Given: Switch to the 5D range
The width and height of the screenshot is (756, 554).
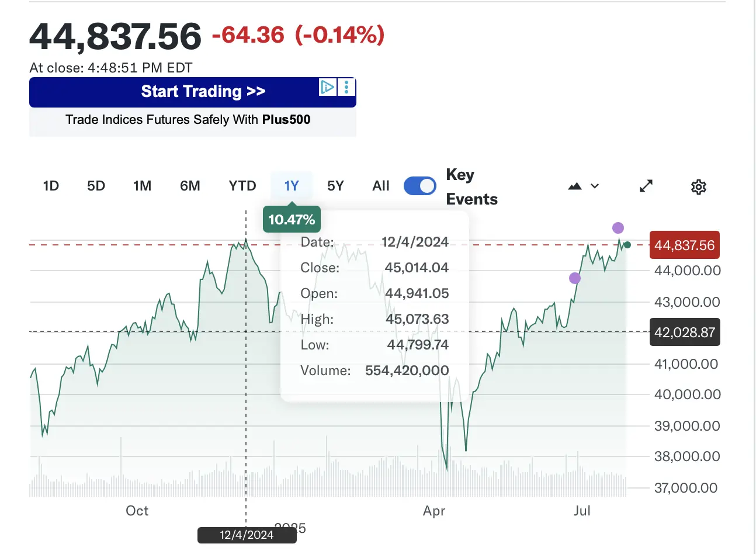Looking at the screenshot, I should click(96, 186).
